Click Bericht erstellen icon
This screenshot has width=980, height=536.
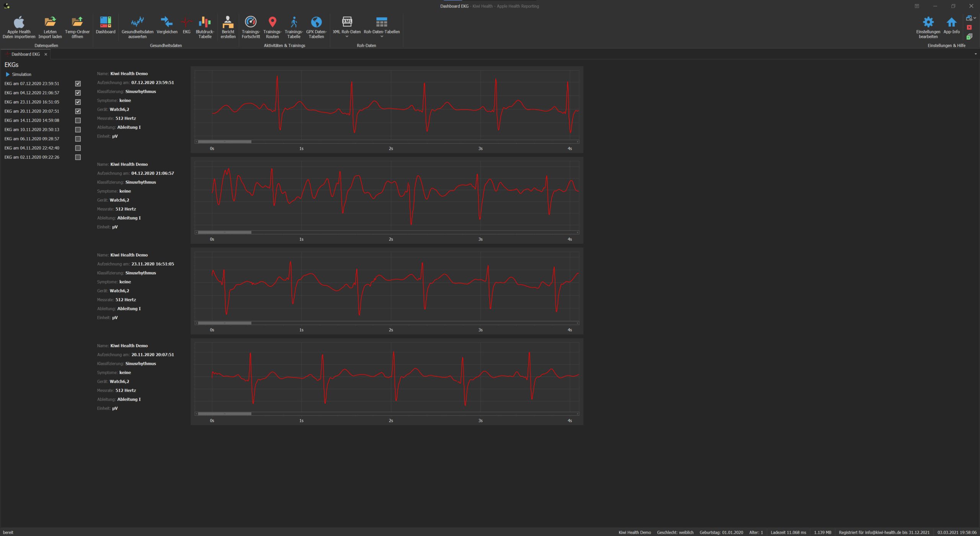(x=228, y=22)
